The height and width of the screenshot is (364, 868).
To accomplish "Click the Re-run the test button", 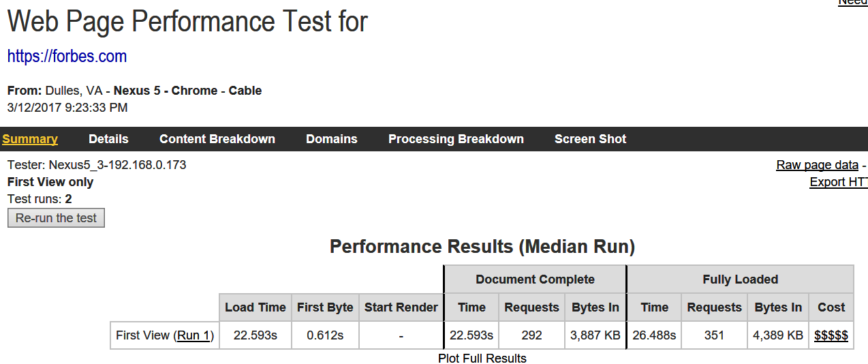I will (x=56, y=218).
